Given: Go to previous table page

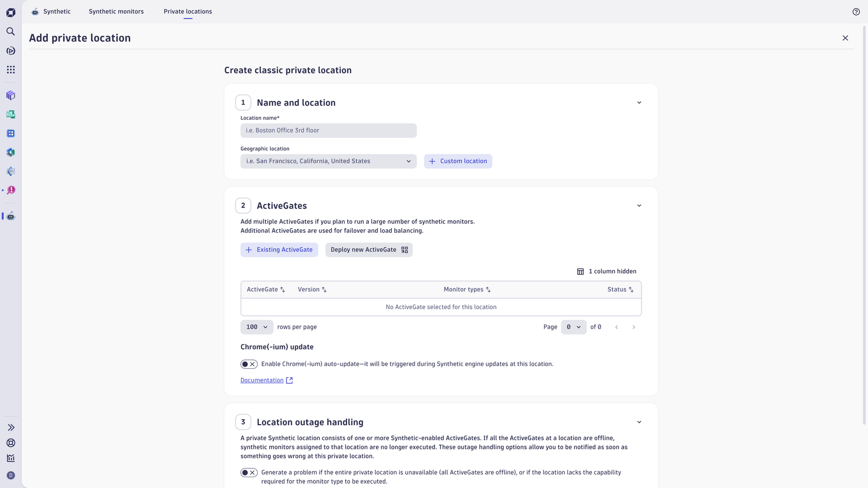Looking at the screenshot, I should (x=616, y=327).
